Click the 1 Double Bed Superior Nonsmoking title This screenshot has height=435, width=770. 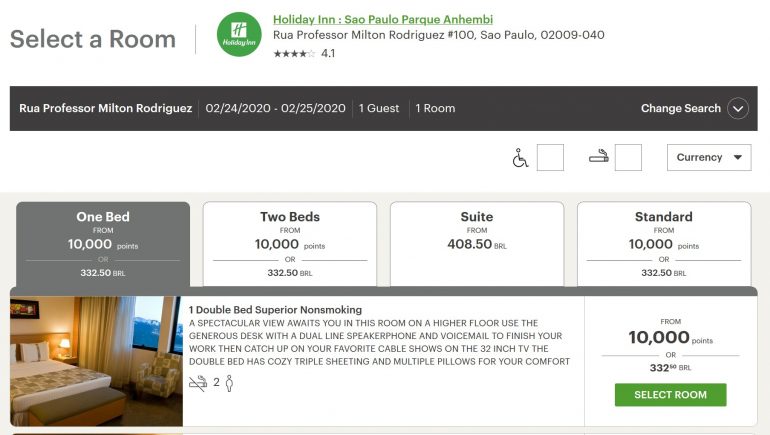pos(275,310)
